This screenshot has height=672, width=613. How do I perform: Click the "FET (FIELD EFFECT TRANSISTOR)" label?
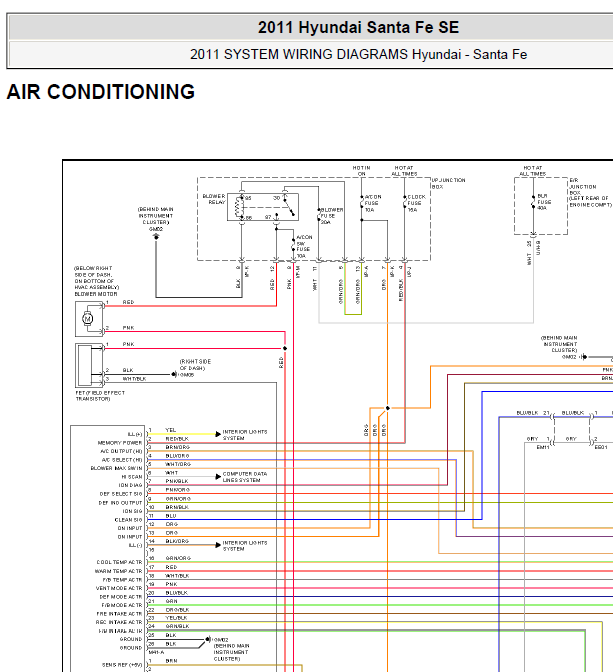[100, 396]
